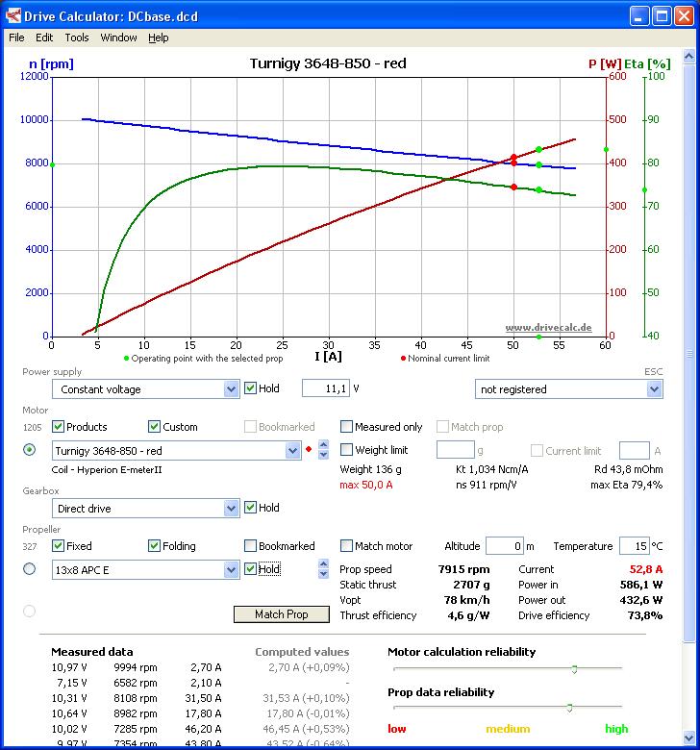Click the Match Prop button
This screenshot has height=750, width=700.
point(282,614)
